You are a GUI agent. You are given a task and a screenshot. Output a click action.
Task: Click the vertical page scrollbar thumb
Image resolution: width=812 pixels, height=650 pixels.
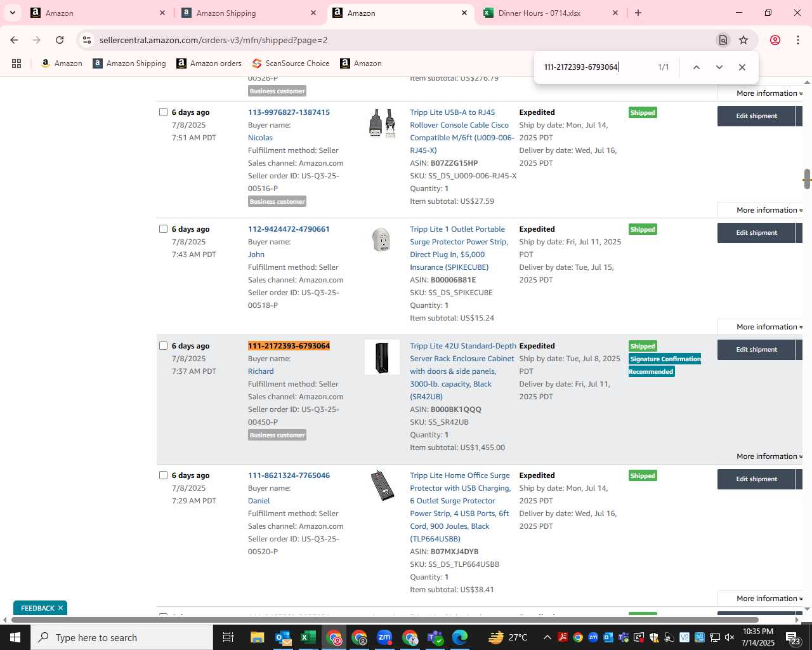point(807,180)
